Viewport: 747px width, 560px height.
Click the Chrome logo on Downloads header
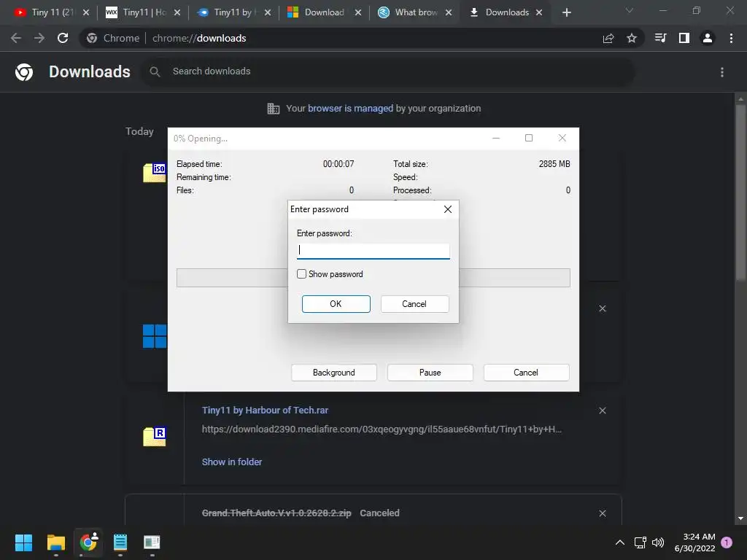click(24, 72)
